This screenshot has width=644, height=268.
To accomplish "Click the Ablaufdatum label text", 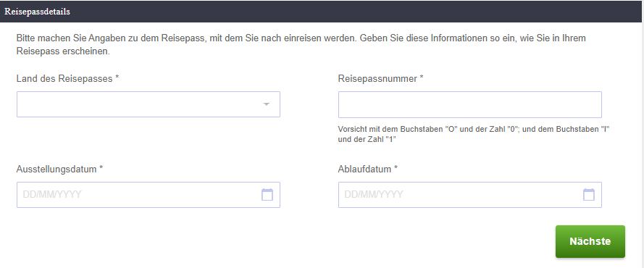I will (368, 169).
